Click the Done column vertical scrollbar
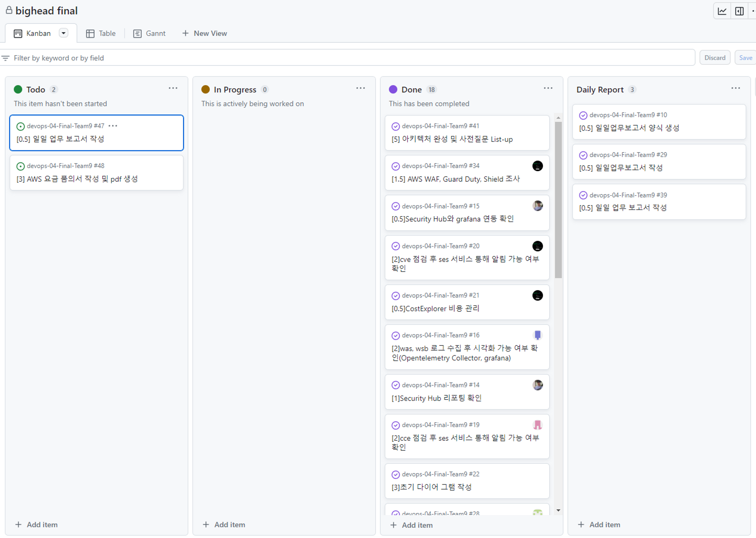756x538 pixels. click(x=558, y=200)
